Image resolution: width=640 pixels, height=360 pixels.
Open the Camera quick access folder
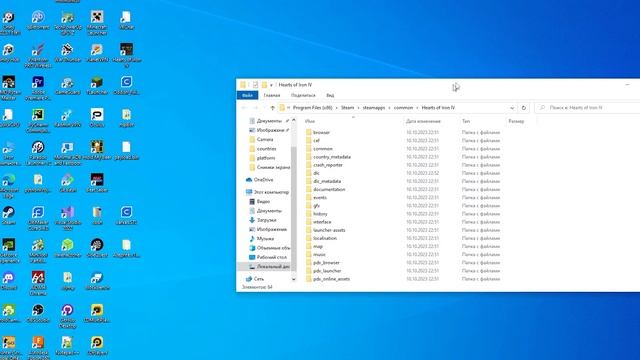261,140
